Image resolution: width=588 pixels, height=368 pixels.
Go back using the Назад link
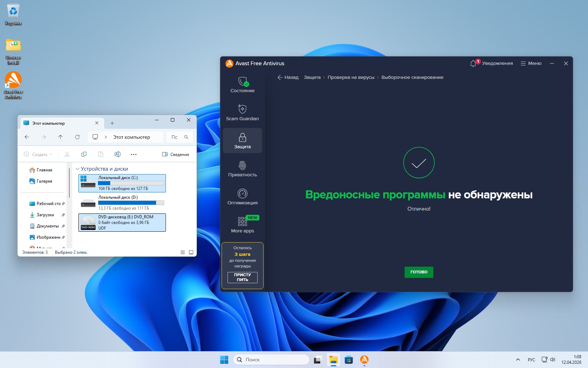[288, 77]
